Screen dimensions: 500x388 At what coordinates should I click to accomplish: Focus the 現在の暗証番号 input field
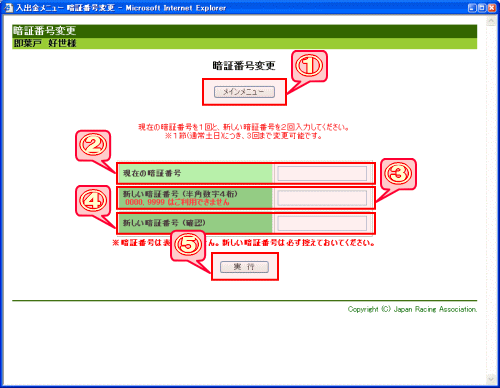pos(322,174)
